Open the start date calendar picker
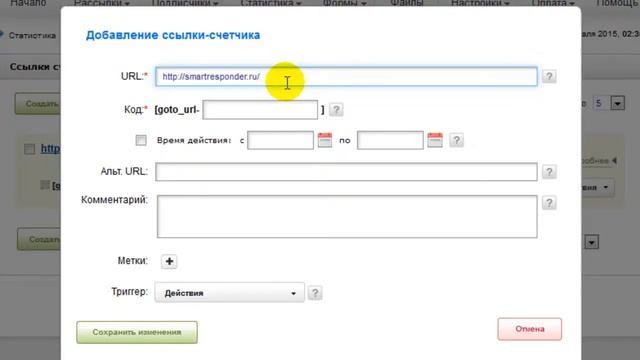 [x=325, y=140]
